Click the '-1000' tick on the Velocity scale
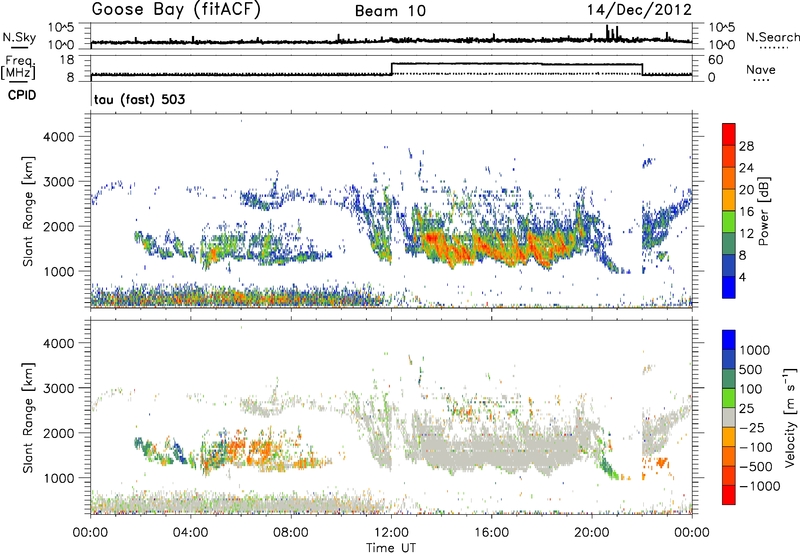 [x=760, y=486]
